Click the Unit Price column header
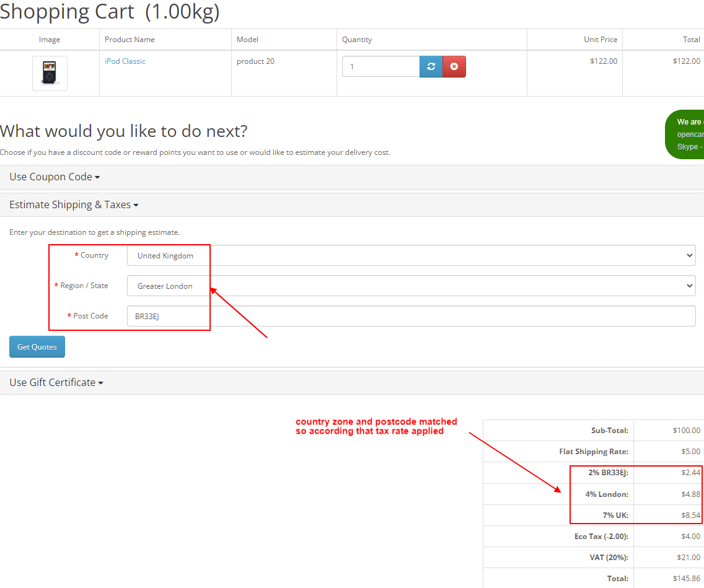 [601, 39]
